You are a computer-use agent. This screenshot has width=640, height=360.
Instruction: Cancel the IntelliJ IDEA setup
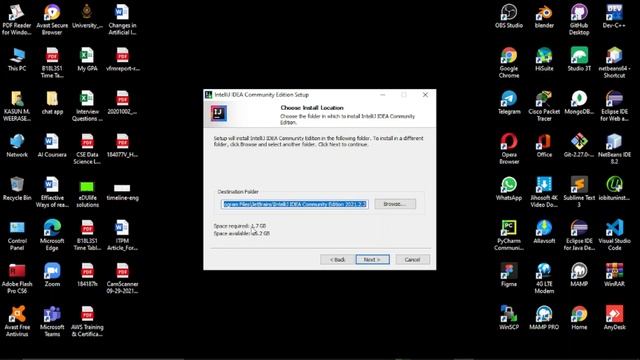coord(412,260)
